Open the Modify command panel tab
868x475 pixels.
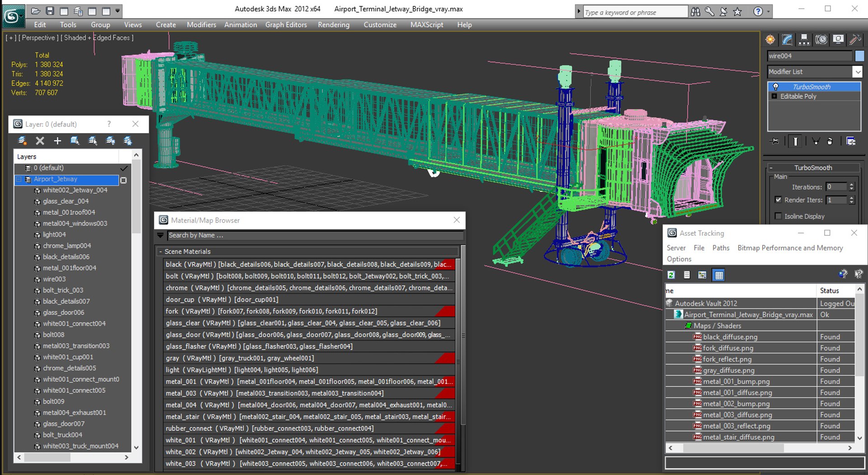pos(787,40)
